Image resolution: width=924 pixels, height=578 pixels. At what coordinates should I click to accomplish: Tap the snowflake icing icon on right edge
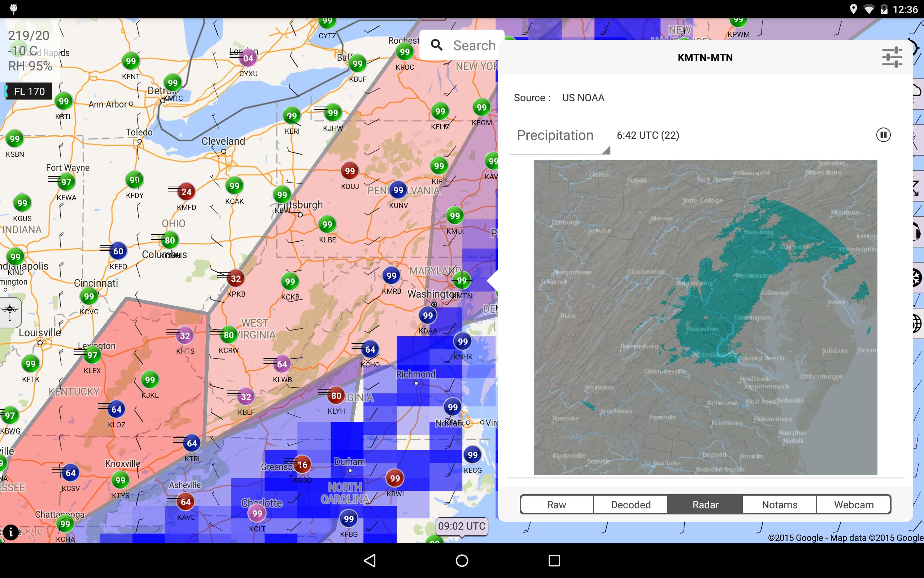pyautogui.click(x=918, y=277)
